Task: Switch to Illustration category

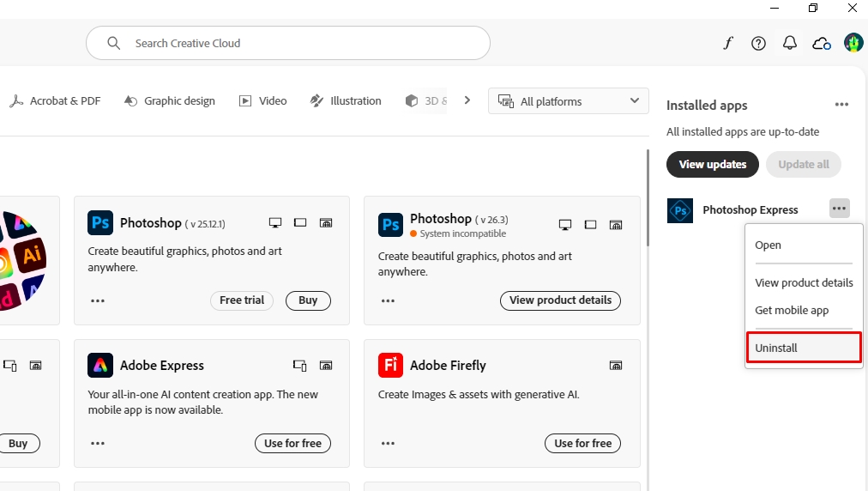Action: point(346,100)
